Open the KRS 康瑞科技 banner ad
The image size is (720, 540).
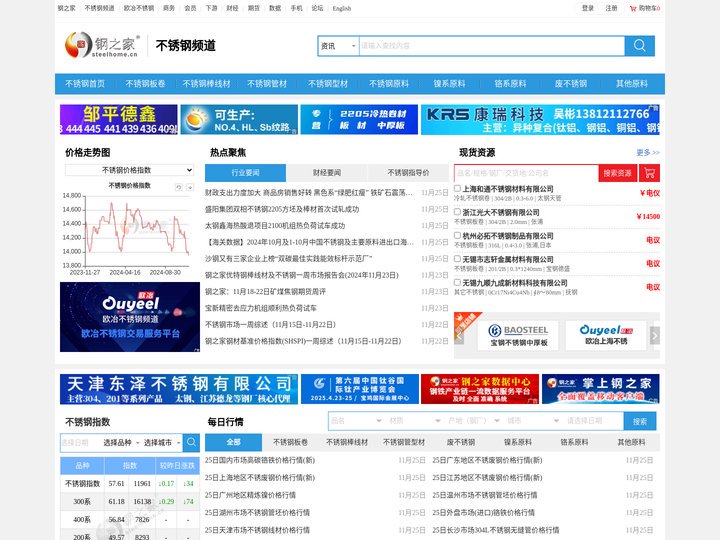coord(540,119)
